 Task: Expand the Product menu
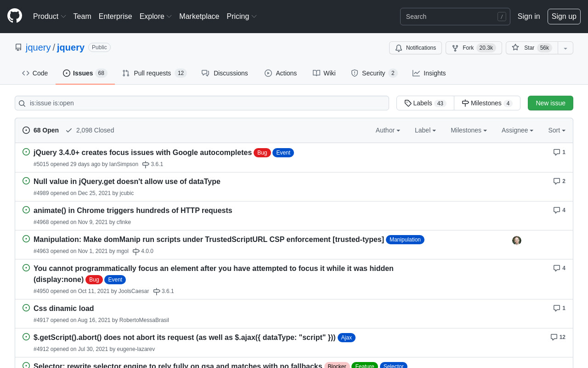tap(50, 17)
